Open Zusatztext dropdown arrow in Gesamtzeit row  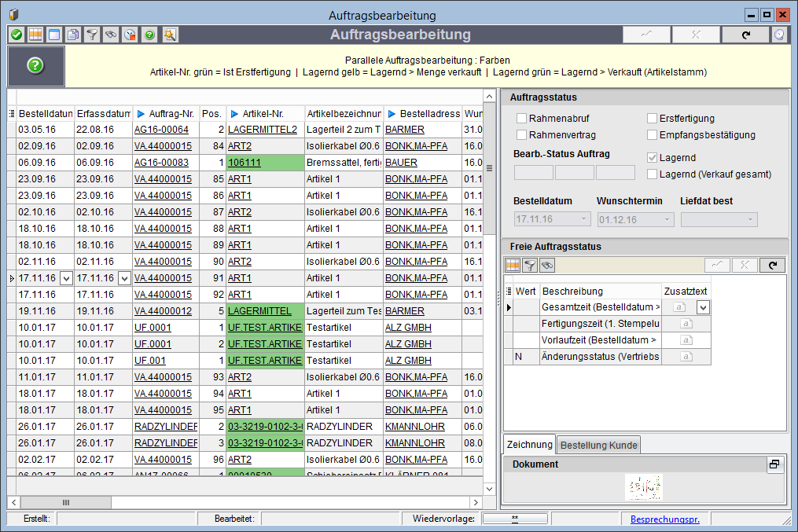pos(703,307)
